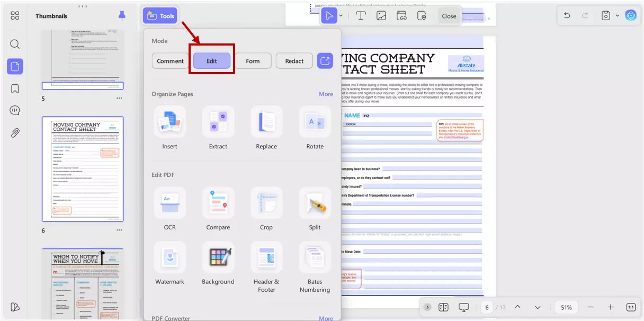Collapse the bottom navigation bar arrow
The image size is (644, 321).
pos(427,307)
